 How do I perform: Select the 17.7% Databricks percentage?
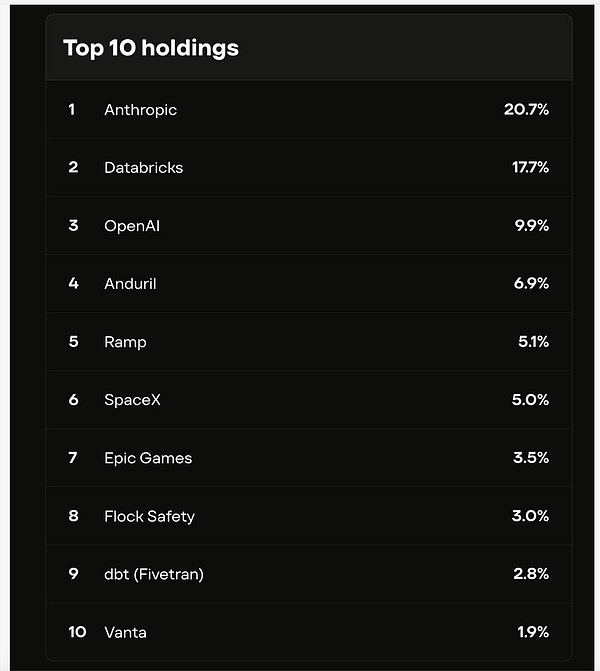tap(530, 168)
